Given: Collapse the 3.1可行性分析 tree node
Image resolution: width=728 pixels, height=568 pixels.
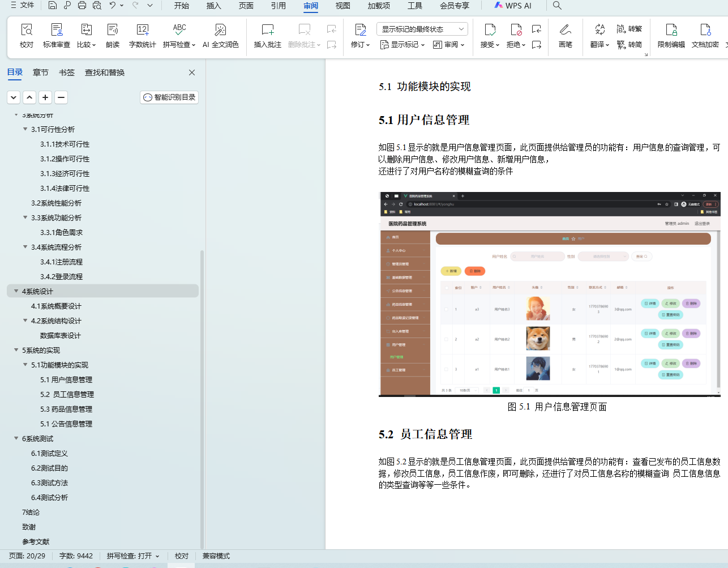Looking at the screenshot, I should pos(25,129).
